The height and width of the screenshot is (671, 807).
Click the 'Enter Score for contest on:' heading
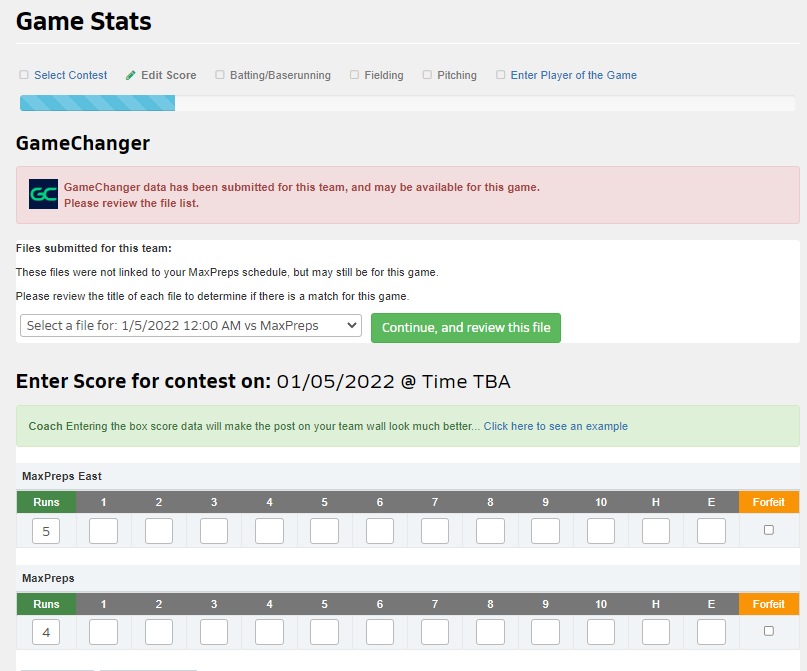pyautogui.click(x=143, y=381)
